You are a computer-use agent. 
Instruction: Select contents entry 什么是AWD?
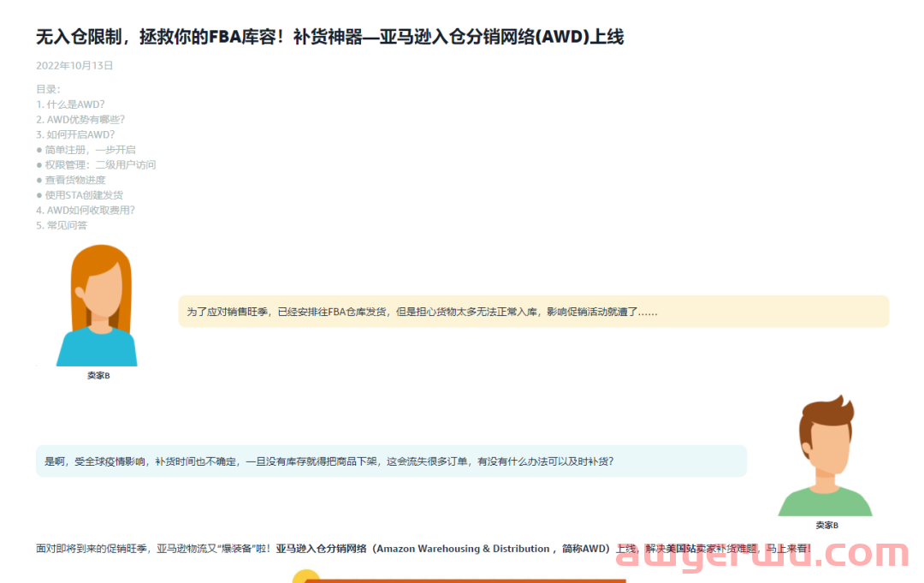70,104
